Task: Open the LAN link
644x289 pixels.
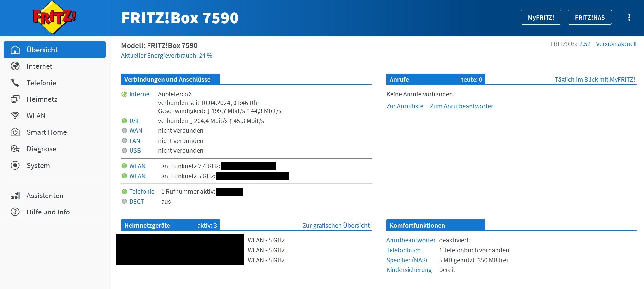Action: (x=135, y=141)
